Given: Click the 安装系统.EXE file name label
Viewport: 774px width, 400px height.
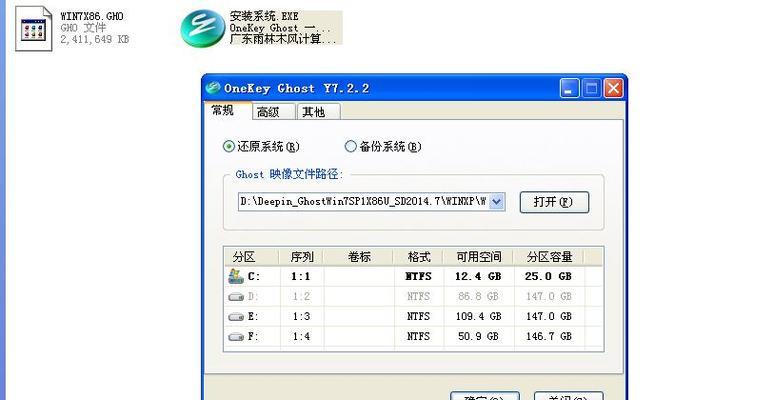Looking at the screenshot, I should pos(264,17).
